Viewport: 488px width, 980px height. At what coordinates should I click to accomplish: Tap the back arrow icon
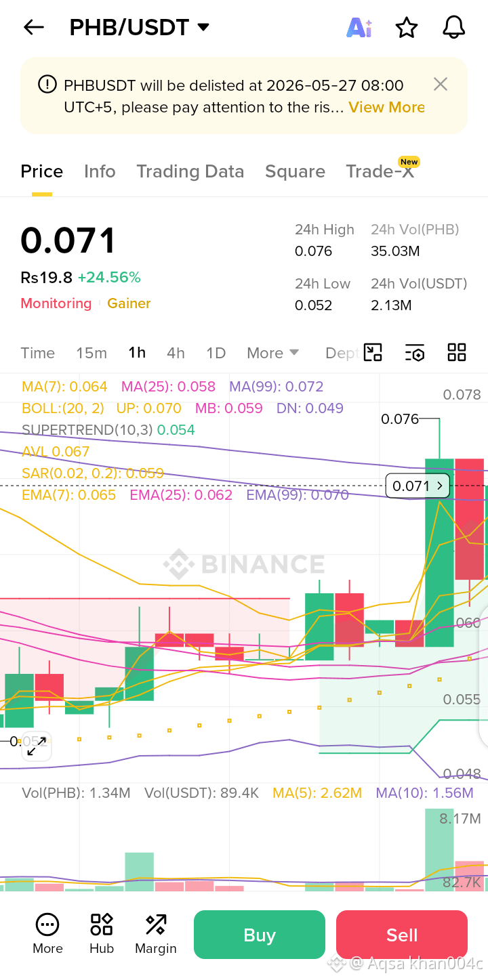pyautogui.click(x=33, y=27)
